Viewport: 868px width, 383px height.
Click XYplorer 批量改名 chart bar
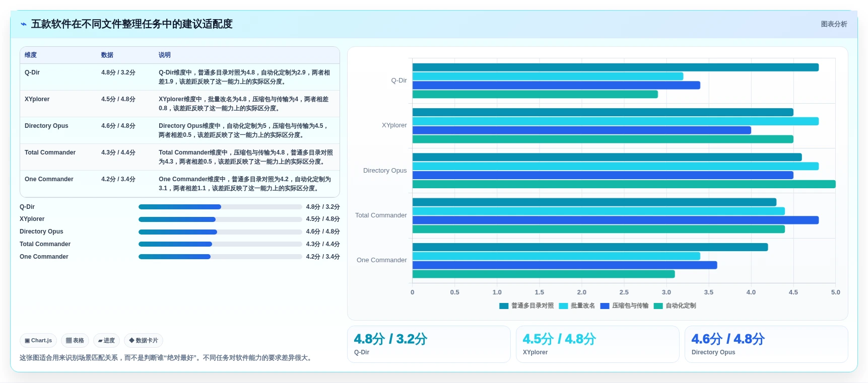point(616,121)
